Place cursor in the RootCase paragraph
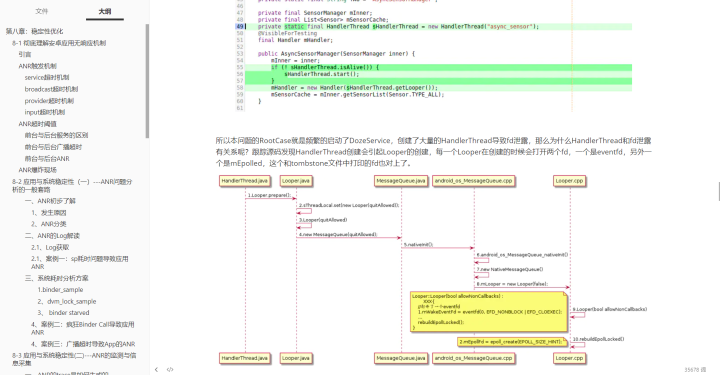The height and width of the screenshot is (375, 720). (x=433, y=152)
